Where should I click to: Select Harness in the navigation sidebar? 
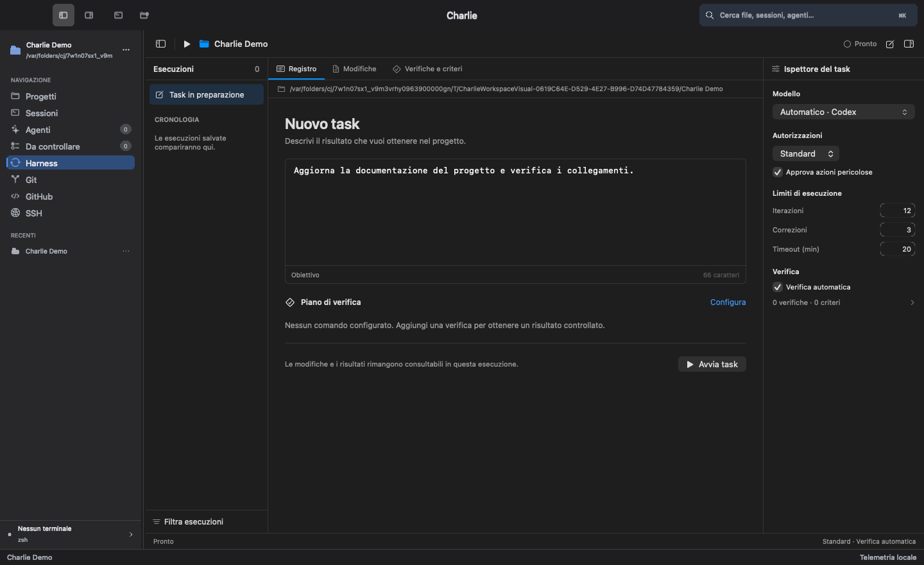tap(71, 163)
